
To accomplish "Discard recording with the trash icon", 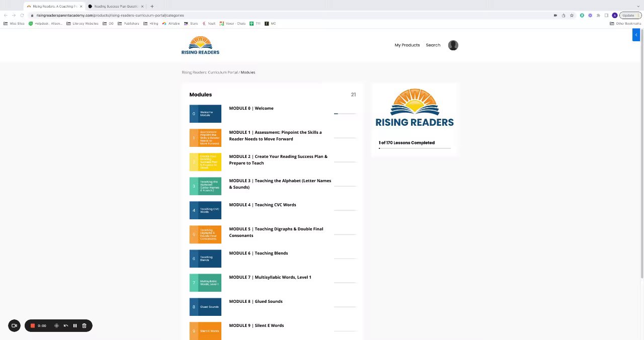I will click(84, 325).
